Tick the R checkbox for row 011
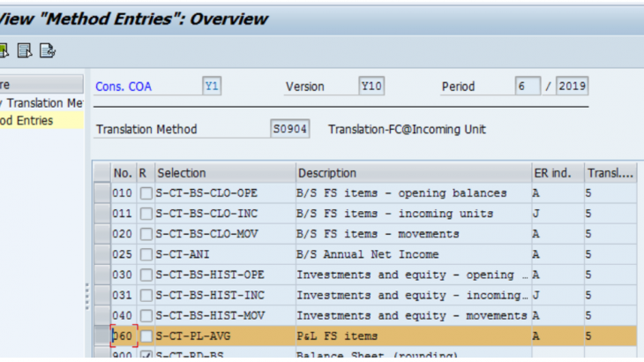The image size is (644, 362). (x=146, y=214)
